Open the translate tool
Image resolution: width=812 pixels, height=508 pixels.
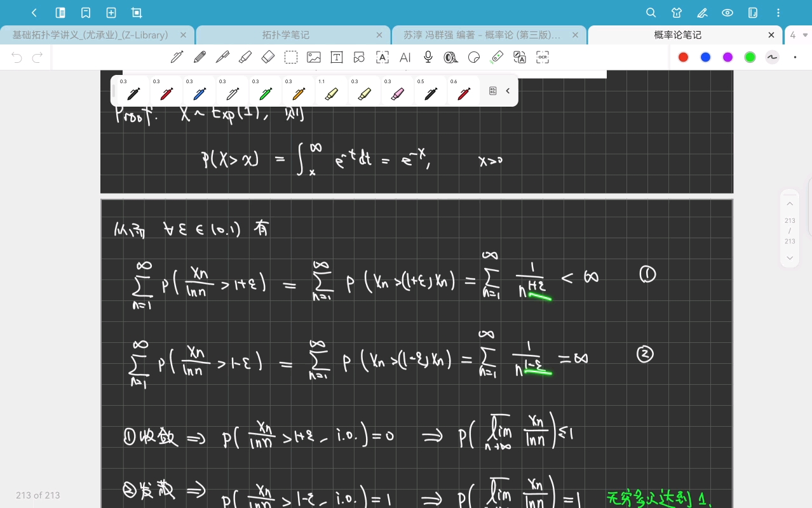click(x=520, y=57)
